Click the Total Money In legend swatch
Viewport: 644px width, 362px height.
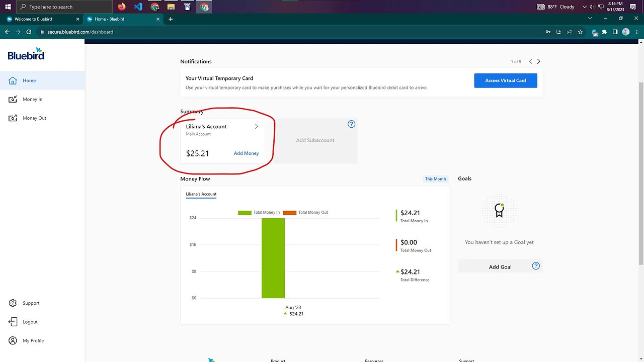tap(245, 213)
